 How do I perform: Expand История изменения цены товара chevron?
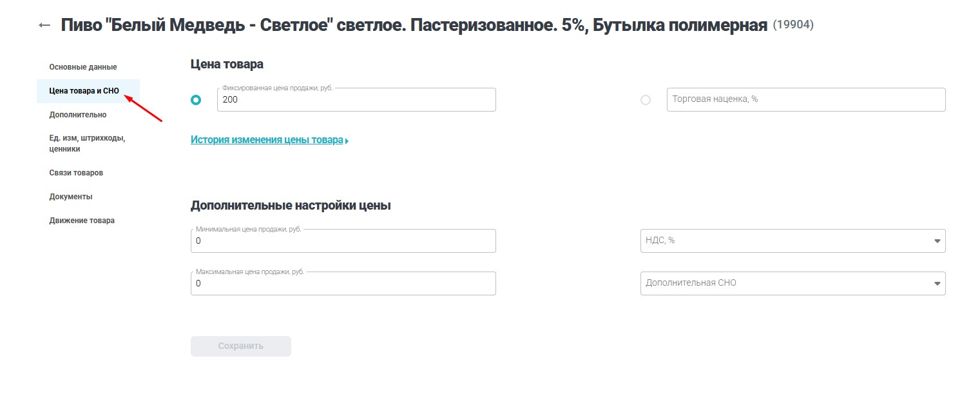pyautogui.click(x=348, y=140)
